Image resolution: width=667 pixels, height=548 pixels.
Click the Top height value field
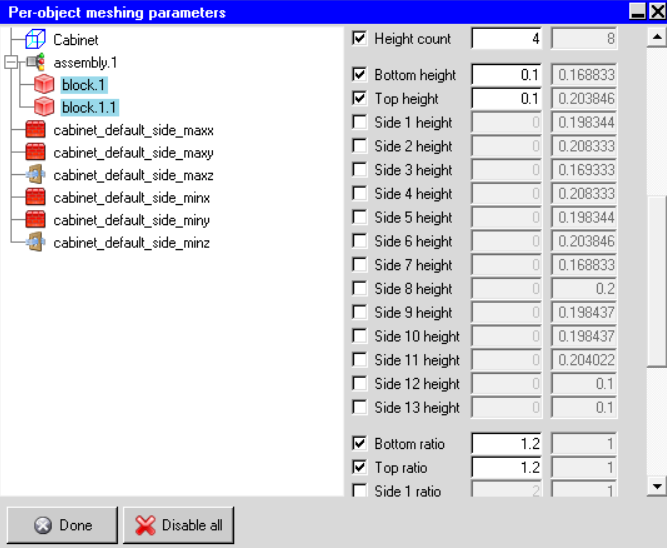tap(507, 99)
